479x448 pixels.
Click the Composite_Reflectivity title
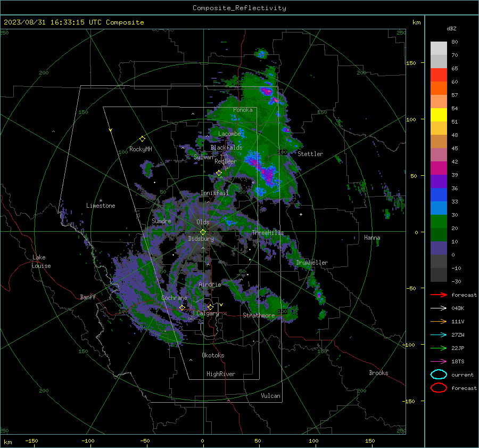[239, 8]
